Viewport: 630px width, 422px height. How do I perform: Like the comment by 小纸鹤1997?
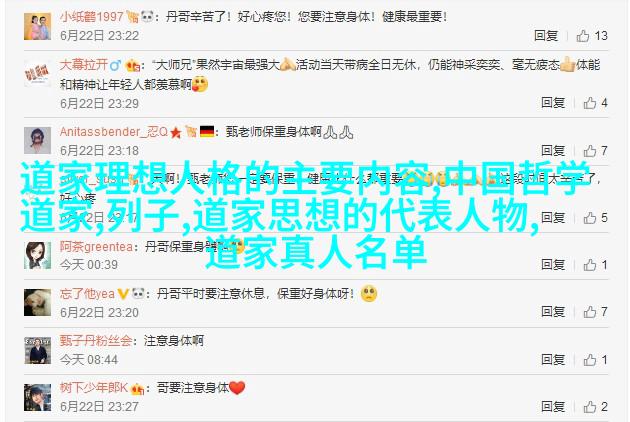coord(583,36)
